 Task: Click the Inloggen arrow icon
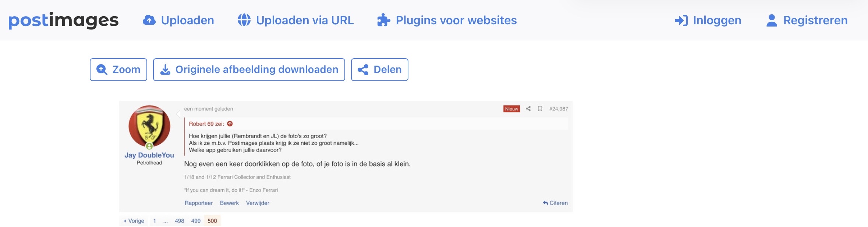coord(681,20)
